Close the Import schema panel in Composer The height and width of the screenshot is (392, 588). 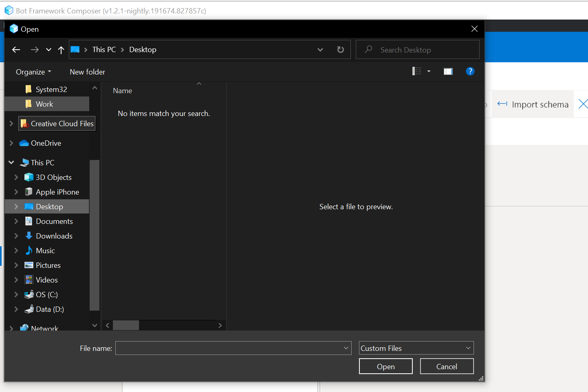(x=583, y=104)
